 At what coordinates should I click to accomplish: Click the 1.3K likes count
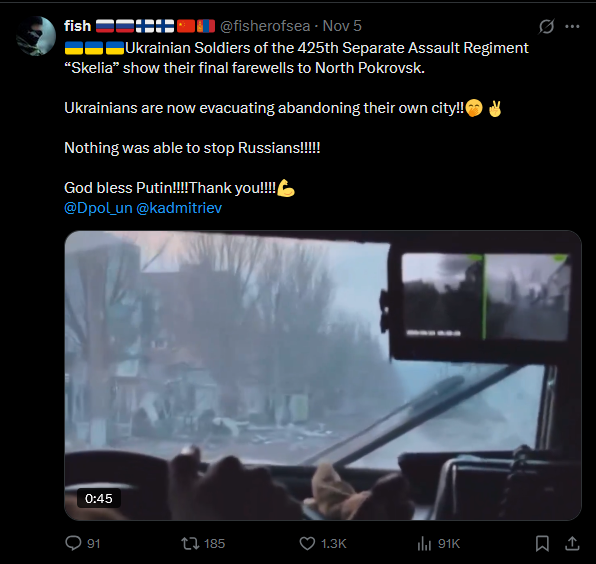(333, 544)
